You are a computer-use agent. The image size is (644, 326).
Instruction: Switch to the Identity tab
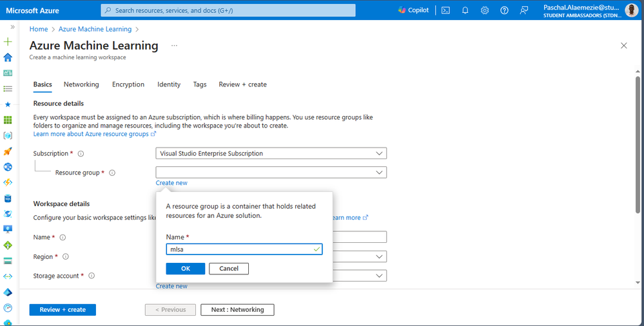coord(169,84)
